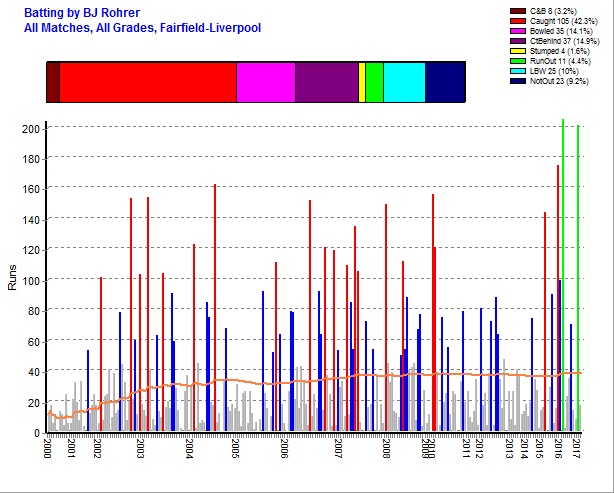Select the 'RunOut 11 (4.4%)' legend label
The height and width of the screenshot is (493, 614).
[564, 62]
